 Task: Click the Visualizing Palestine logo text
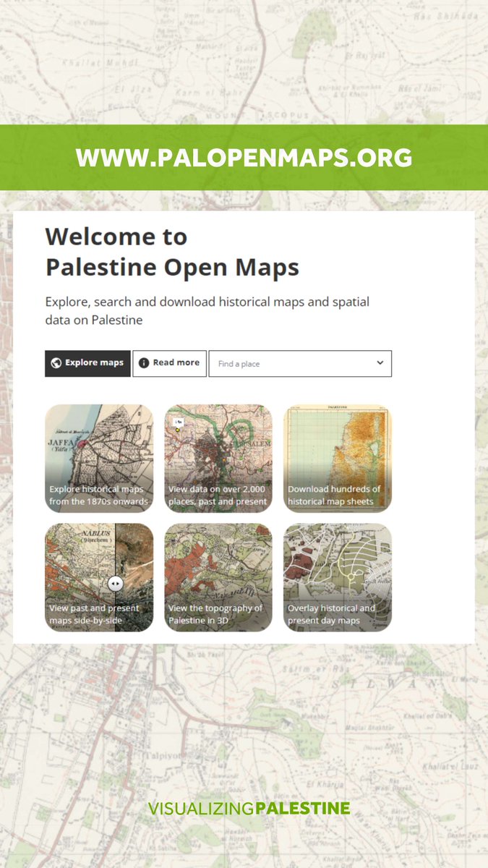point(249,808)
